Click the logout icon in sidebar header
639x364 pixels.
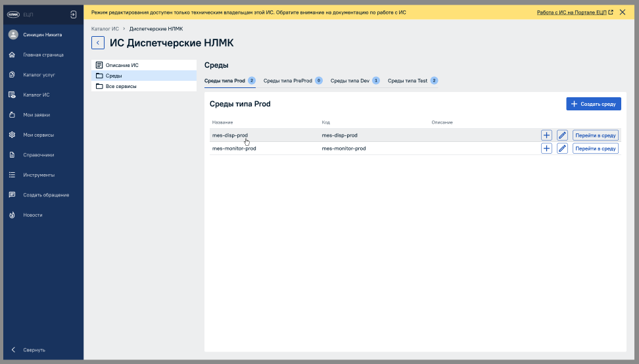(73, 14)
